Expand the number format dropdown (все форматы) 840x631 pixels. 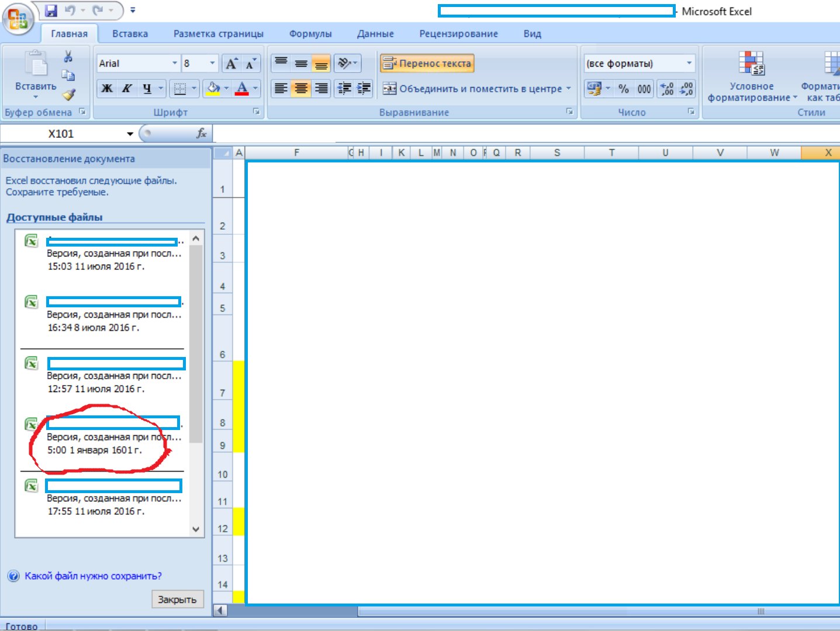(689, 63)
